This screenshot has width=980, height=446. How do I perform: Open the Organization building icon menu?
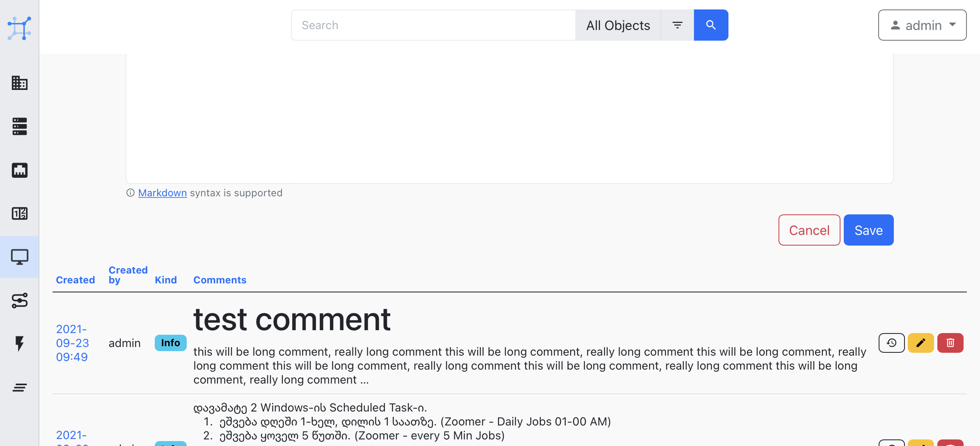click(19, 83)
